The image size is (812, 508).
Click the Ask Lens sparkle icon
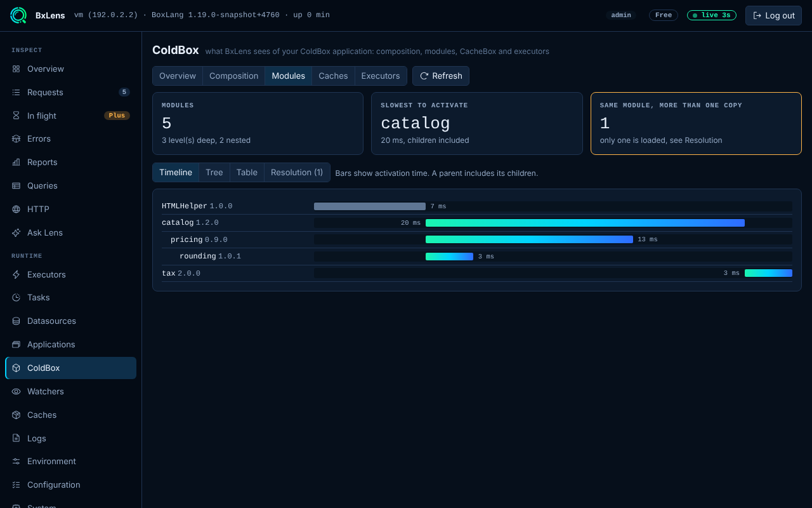tap(16, 232)
